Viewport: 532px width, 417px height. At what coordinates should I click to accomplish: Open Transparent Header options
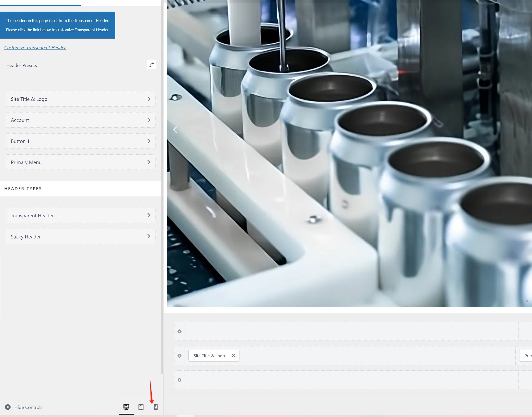[x=80, y=215]
